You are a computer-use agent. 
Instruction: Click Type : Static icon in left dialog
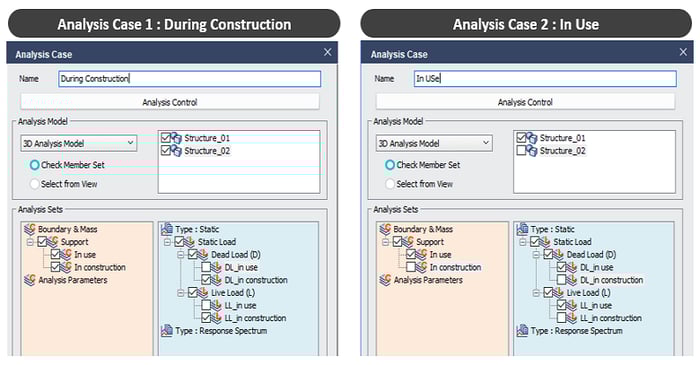167,229
